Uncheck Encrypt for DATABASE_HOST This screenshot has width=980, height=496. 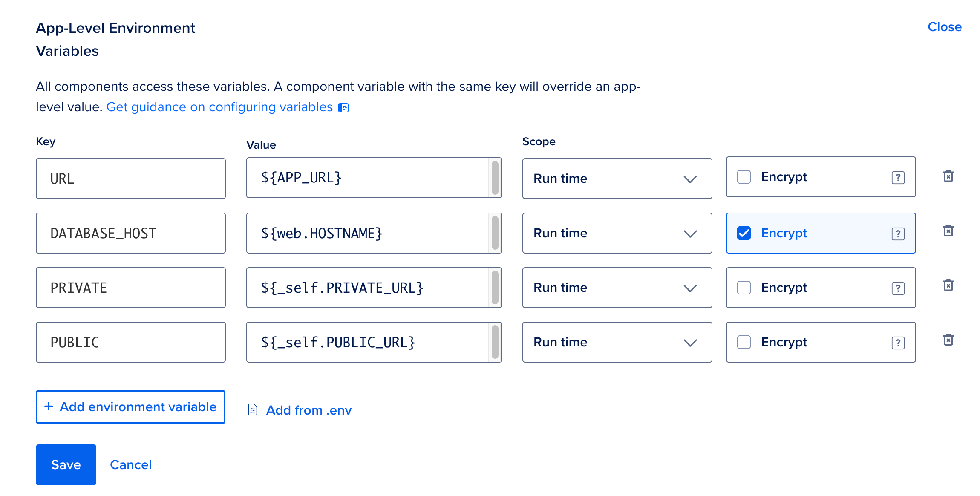point(744,233)
